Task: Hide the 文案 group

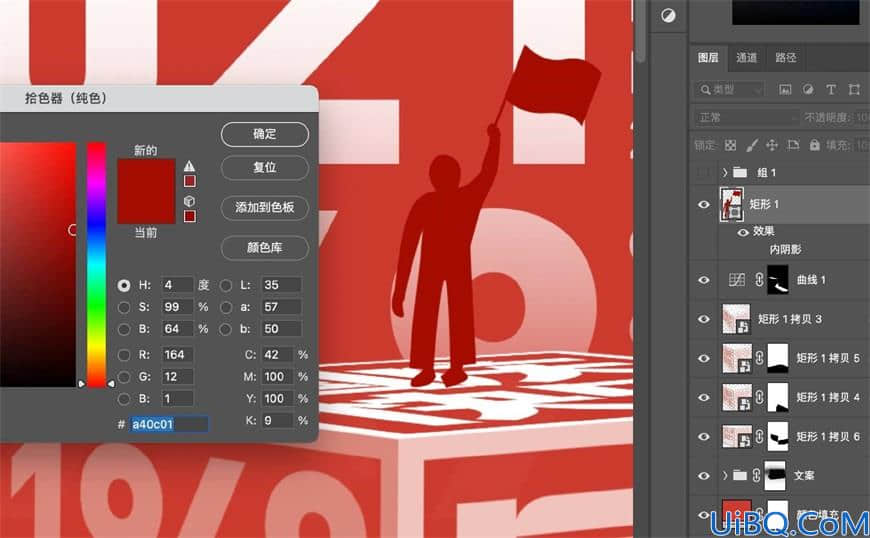Action: tap(704, 475)
